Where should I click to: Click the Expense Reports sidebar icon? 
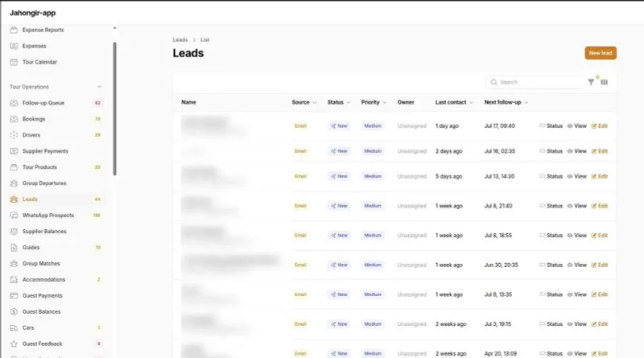click(14, 30)
